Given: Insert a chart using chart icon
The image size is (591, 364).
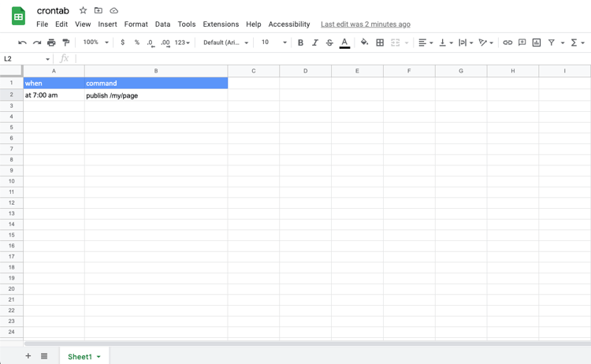Looking at the screenshot, I should click(x=537, y=43).
